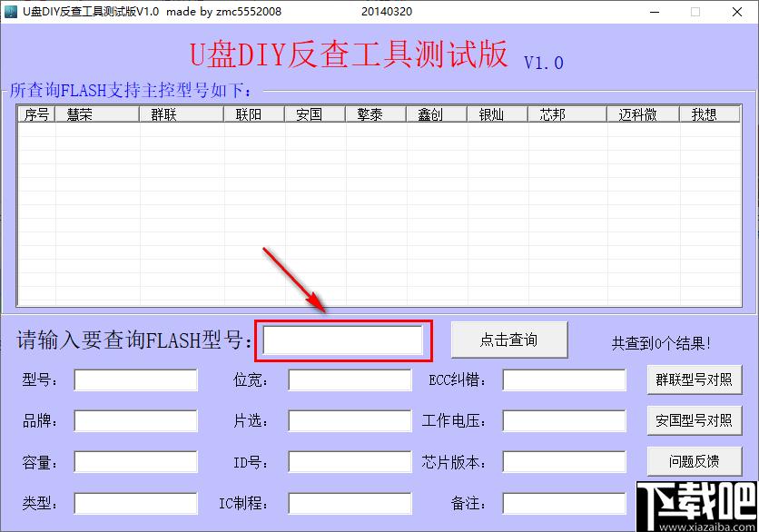Image resolution: width=759 pixels, height=532 pixels.
Task: Click the 点击查询 button
Action: (x=509, y=340)
